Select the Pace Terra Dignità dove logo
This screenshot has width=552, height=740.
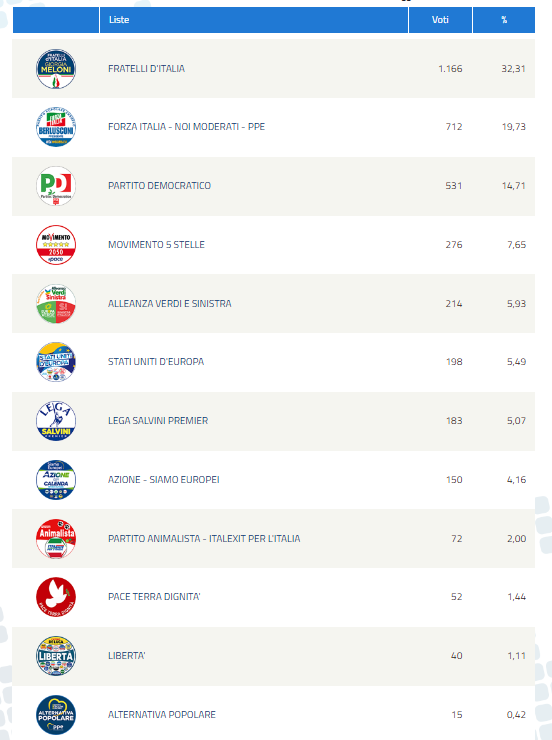56,597
